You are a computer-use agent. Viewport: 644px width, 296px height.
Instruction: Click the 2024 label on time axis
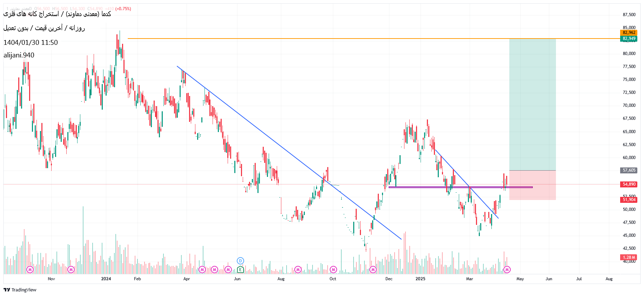click(106, 279)
